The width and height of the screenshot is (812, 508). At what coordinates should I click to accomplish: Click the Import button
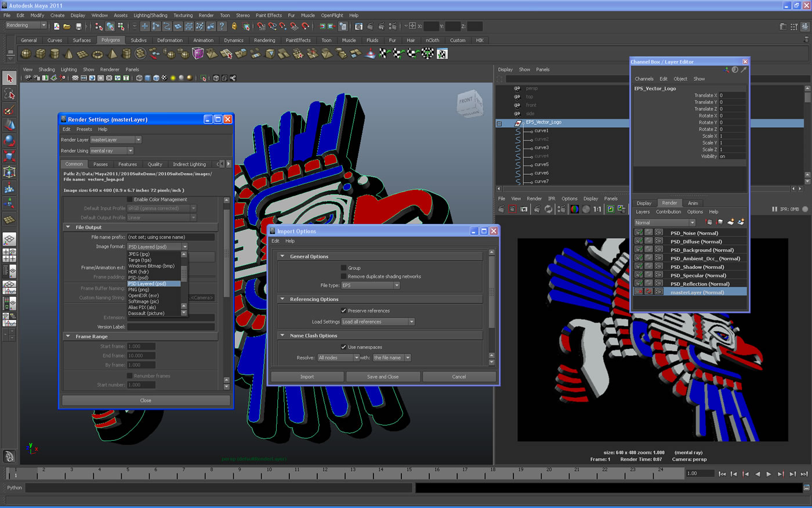pos(307,377)
